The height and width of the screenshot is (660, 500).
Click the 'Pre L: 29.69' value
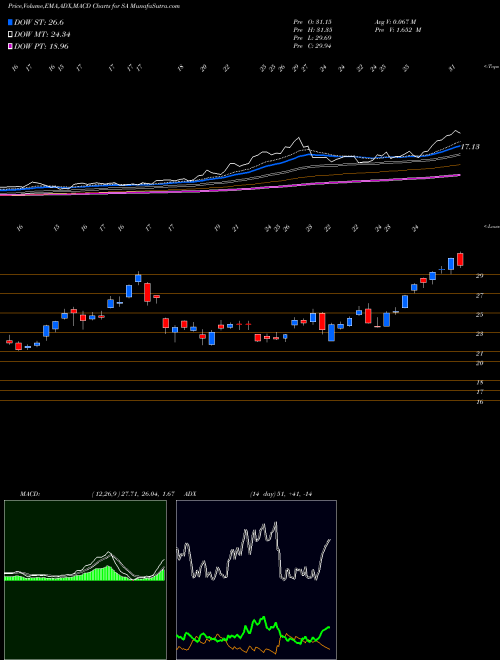coord(312,38)
